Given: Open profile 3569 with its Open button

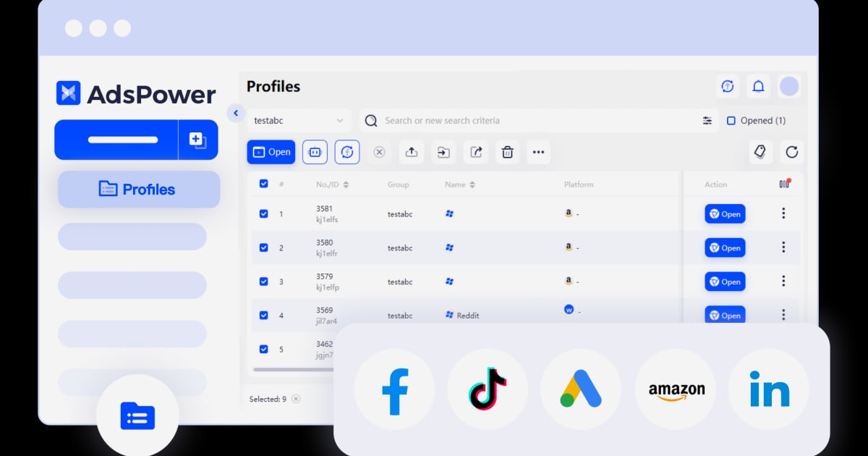Looking at the screenshot, I should [x=725, y=314].
